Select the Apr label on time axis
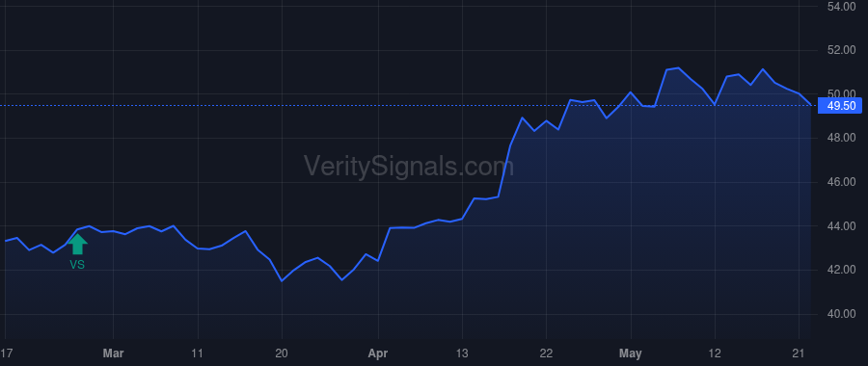868x366 pixels. pyautogui.click(x=378, y=353)
